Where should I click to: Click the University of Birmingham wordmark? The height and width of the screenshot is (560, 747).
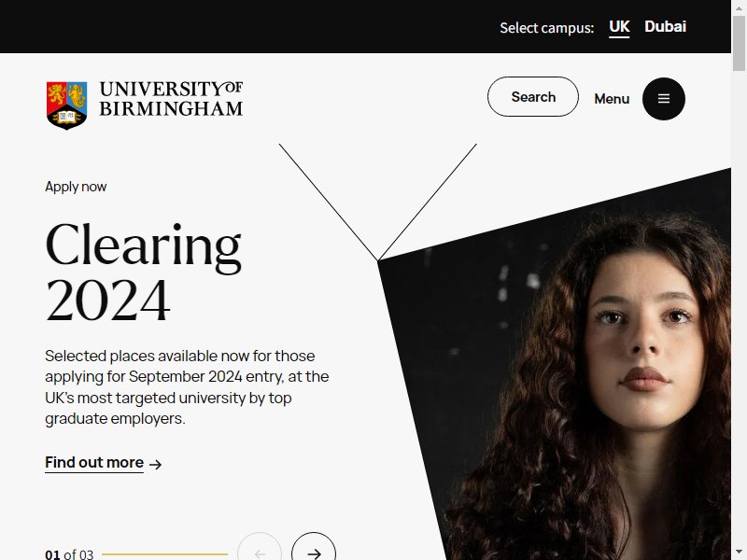click(171, 99)
